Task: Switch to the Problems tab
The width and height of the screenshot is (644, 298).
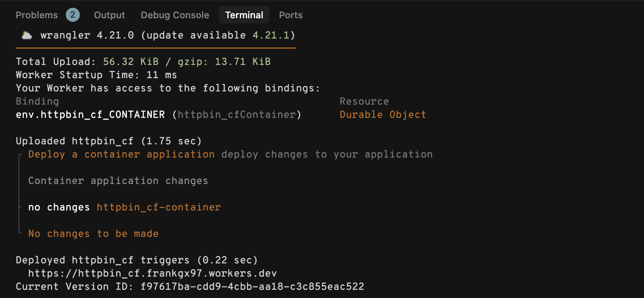Action: click(37, 15)
